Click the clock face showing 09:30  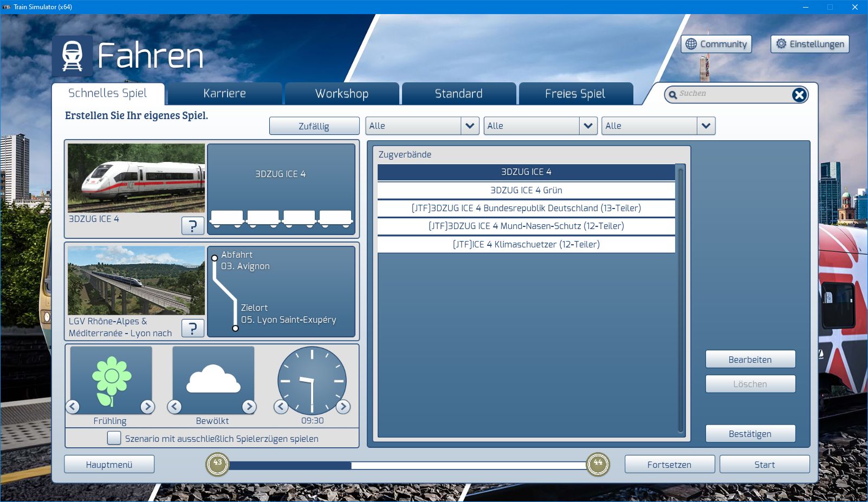click(x=312, y=381)
